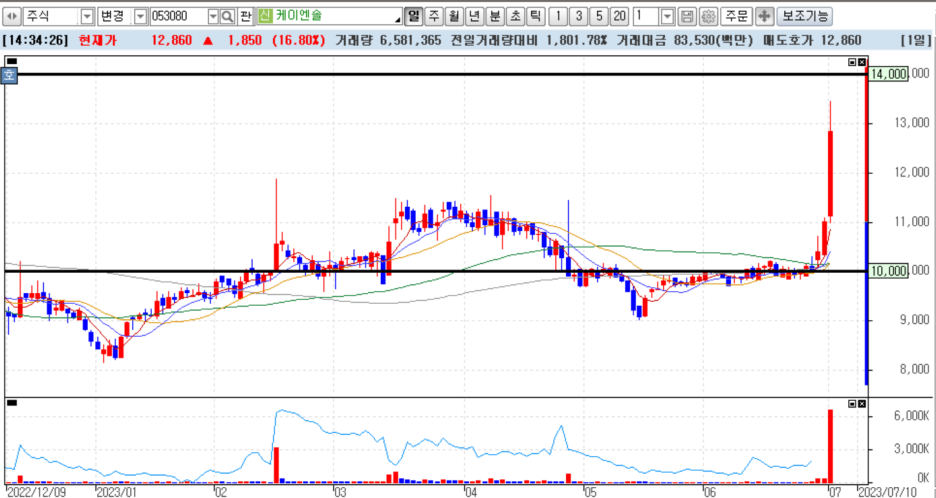Click the 주문 order button
This screenshot has height=498, width=936.
click(x=735, y=16)
